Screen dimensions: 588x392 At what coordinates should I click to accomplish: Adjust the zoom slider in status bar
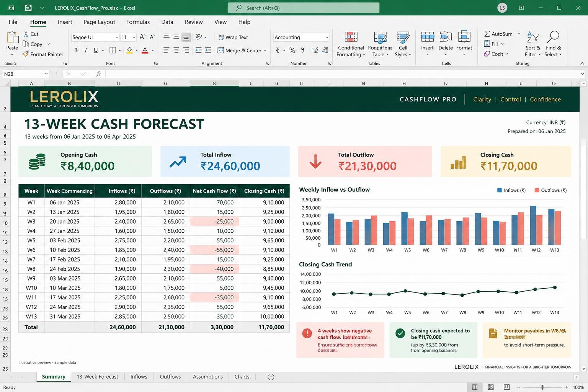pos(542,387)
